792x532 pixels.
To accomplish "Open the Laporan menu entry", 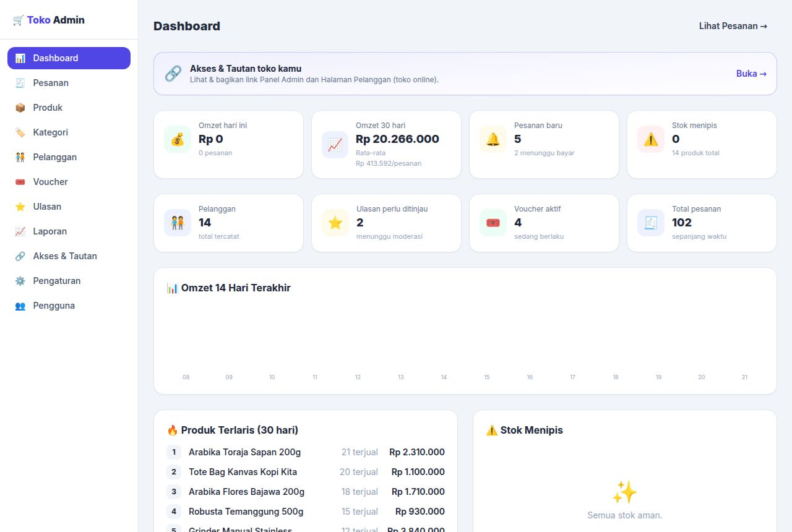I will (69, 231).
